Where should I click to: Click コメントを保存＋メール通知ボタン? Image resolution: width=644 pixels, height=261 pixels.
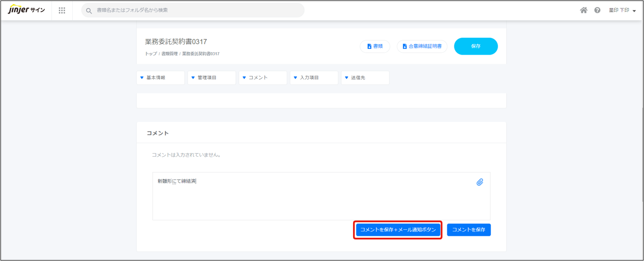[x=398, y=229]
